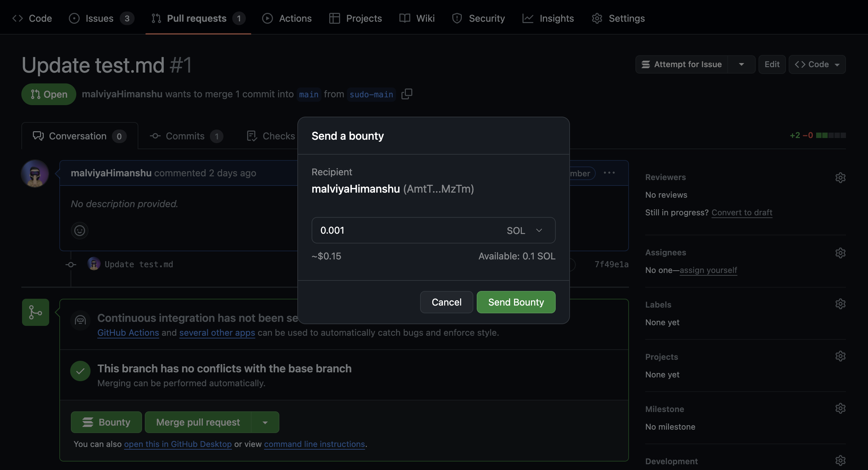Open Projects sidebar gear settings
868x470 pixels.
click(840, 356)
